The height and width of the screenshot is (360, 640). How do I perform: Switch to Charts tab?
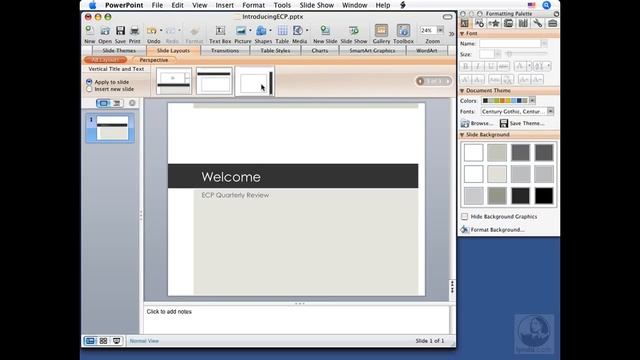pyautogui.click(x=320, y=51)
